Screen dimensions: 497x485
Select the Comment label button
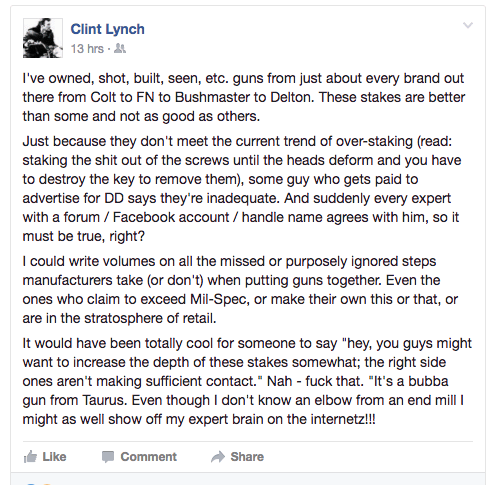148,457
